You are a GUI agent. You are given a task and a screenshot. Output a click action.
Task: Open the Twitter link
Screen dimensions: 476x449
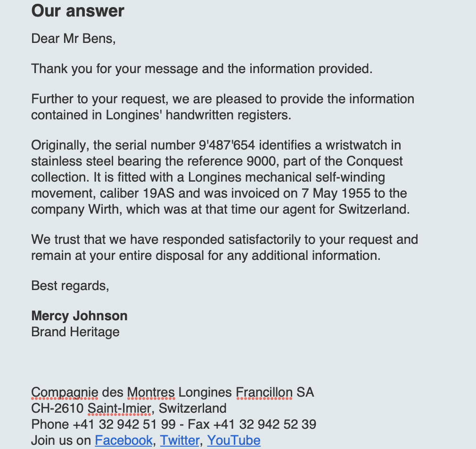click(180, 441)
